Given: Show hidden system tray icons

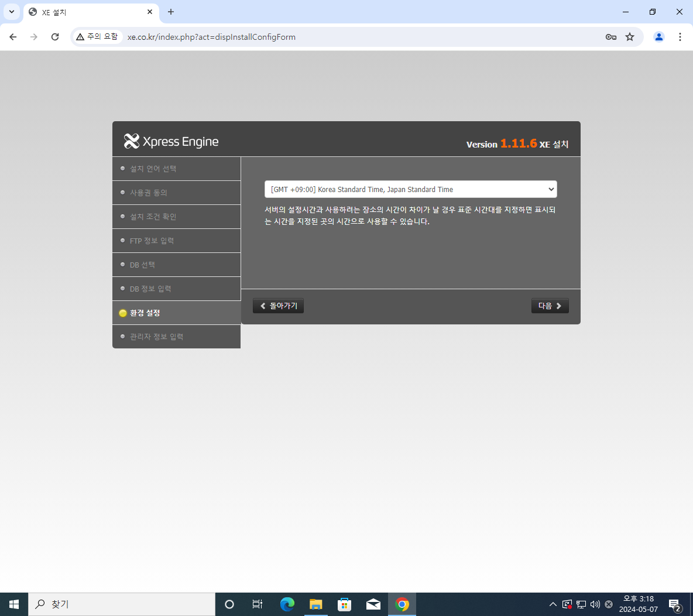Looking at the screenshot, I should [x=553, y=604].
